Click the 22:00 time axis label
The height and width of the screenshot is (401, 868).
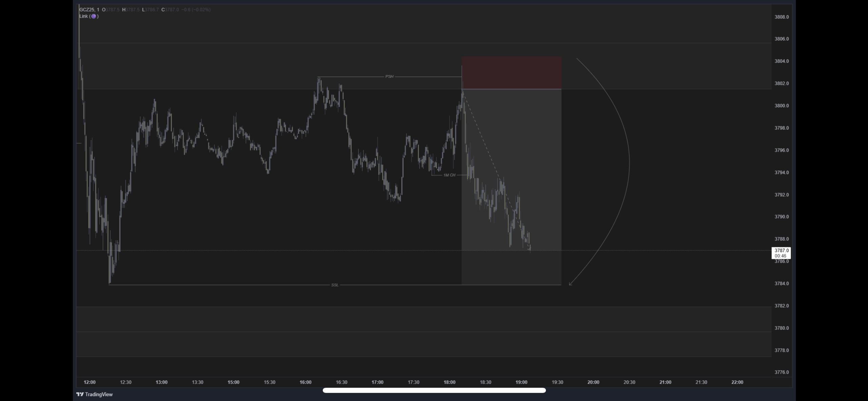click(x=737, y=382)
